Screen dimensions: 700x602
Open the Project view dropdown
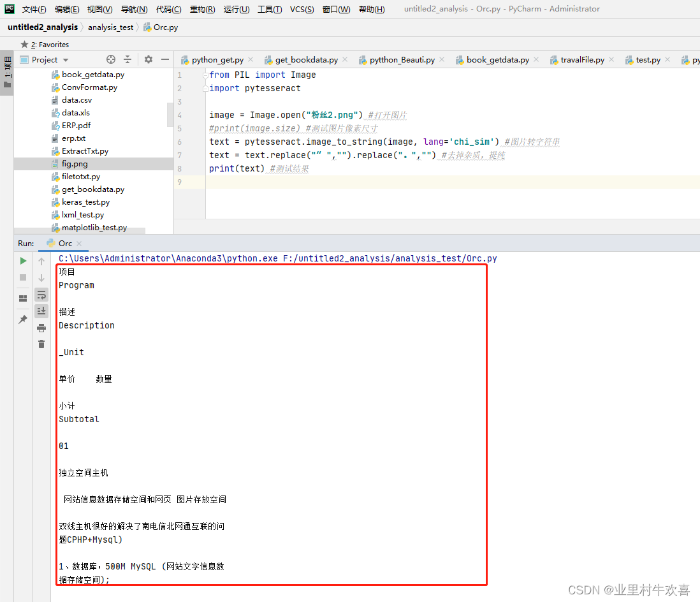click(66, 60)
